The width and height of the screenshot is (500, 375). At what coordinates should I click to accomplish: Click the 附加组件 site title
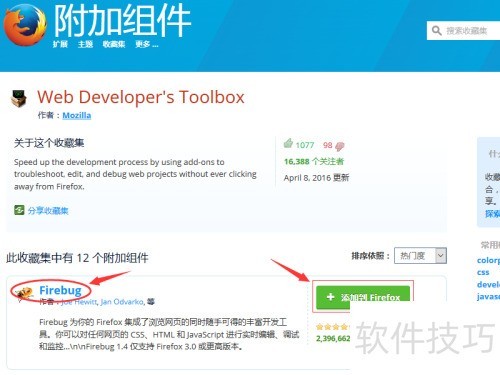click(x=122, y=21)
